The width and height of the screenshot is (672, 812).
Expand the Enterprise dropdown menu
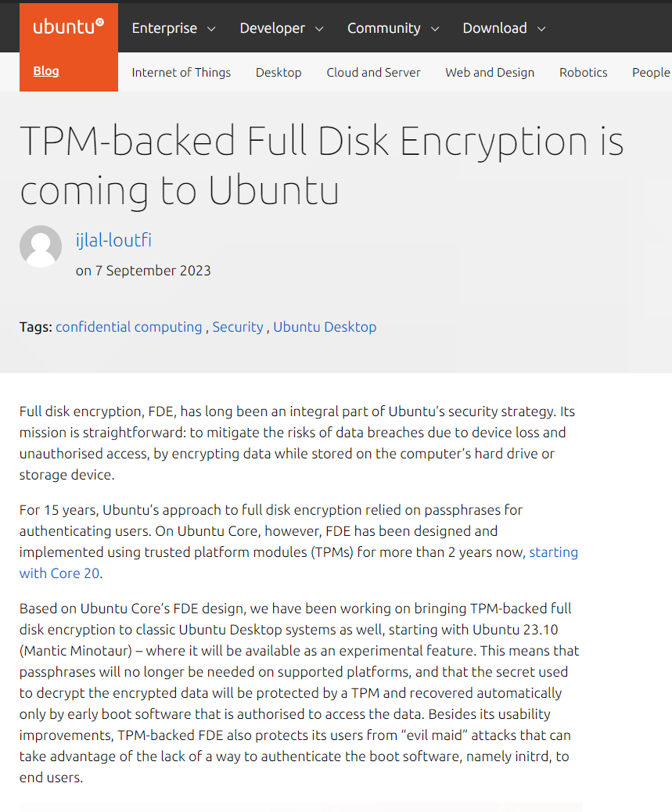(173, 28)
